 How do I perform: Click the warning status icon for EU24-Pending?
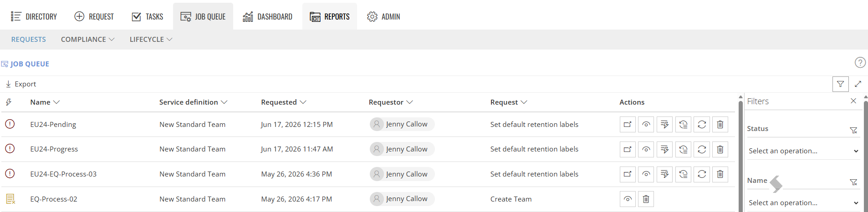10,124
